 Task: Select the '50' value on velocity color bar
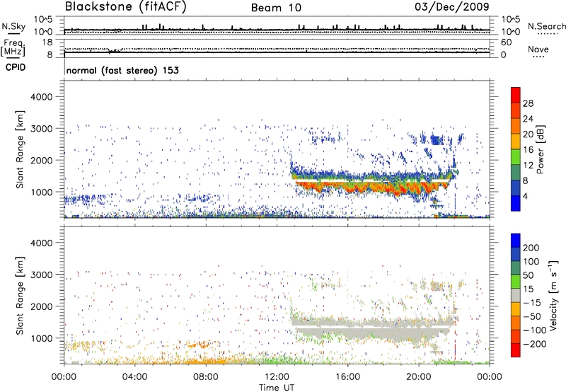click(x=528, y=275)
